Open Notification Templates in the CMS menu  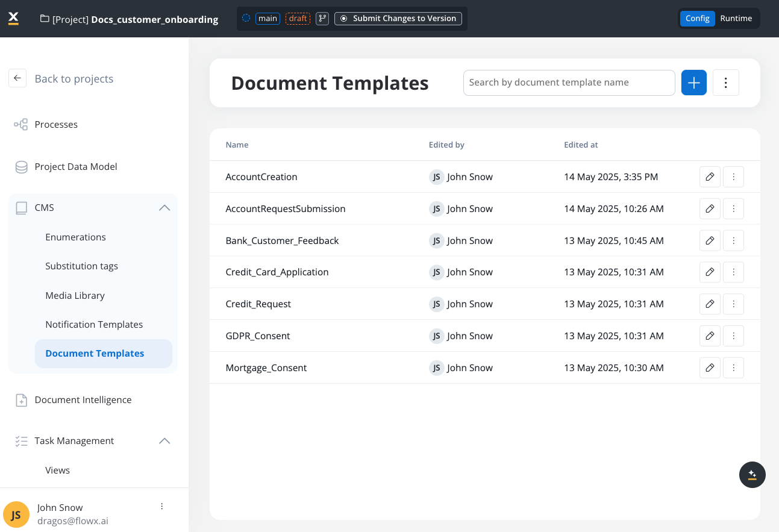point(94,325)
